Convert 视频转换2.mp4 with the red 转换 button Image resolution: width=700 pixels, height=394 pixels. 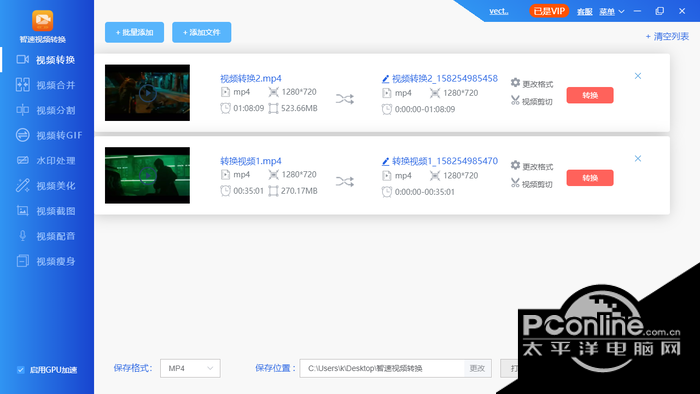(590, 95)
